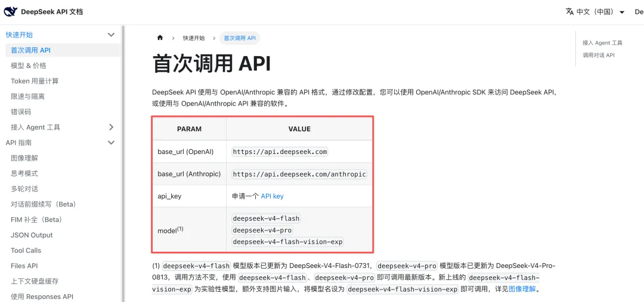Click the language translate icon
Viewport: 644px width, 302px height.
coord(569,11)
